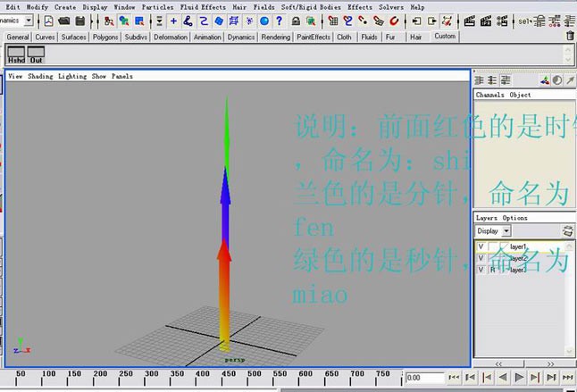Enable snap to view planes icon
Image resolution: width=577 pixels, height=392 pixels.
point(379,21)
